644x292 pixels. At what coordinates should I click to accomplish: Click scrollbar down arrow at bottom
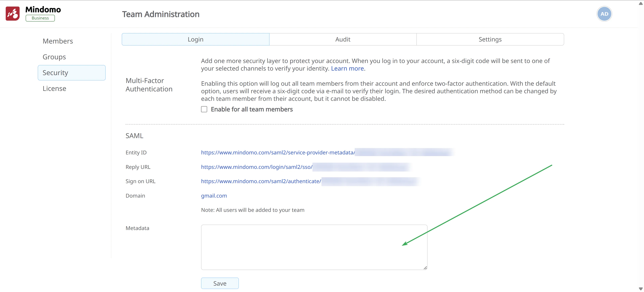640,289
